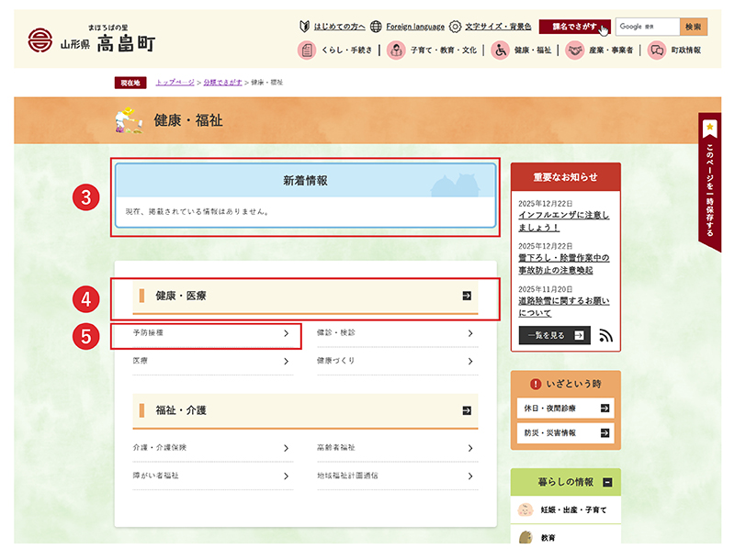Open the 健康・福祉 wheelchair icon menu
Screen dimensions: 735x560
pos(501,51)
